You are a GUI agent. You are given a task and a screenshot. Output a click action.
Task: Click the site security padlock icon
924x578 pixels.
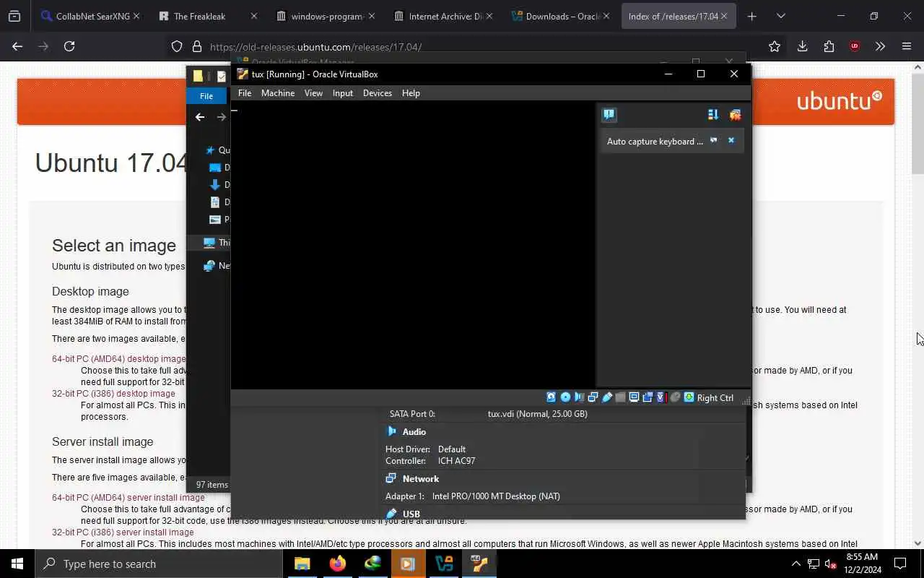196,46
